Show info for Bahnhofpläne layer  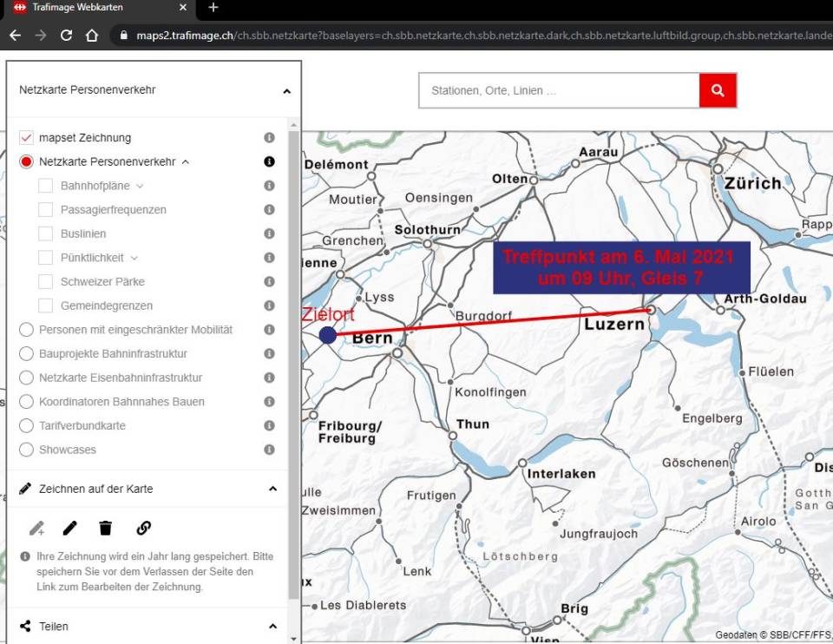click(x=269, y=186)
